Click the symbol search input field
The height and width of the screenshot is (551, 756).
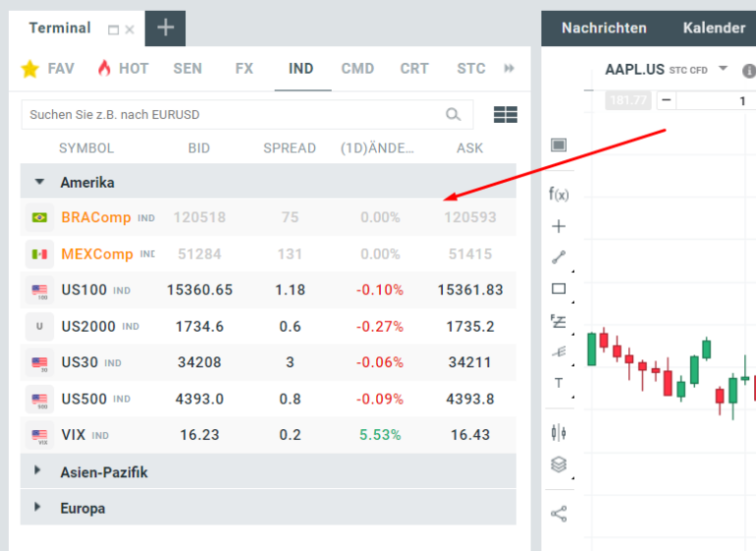tap(234, 115)
